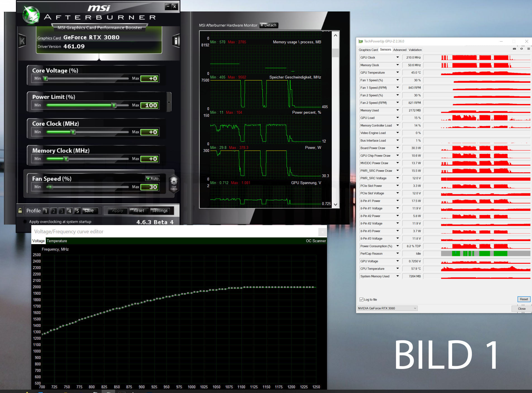Click the hardware monitor scroll down arrow
The height and width of the screenshot is (393, 532).
point(335,204)
